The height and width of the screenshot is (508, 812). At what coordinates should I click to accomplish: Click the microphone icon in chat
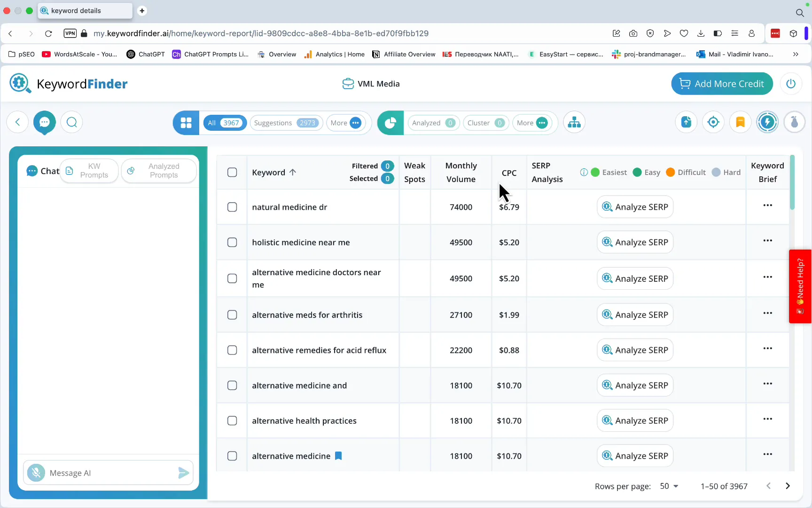pyautogui.click(x=36, y=473)
